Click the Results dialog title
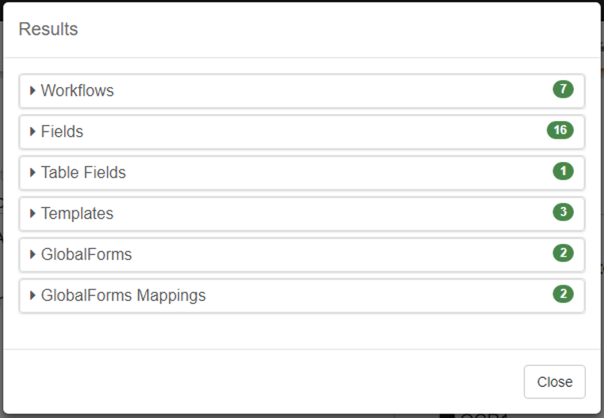The height and width of the screenshot is (418, 604). coord(48,29)
